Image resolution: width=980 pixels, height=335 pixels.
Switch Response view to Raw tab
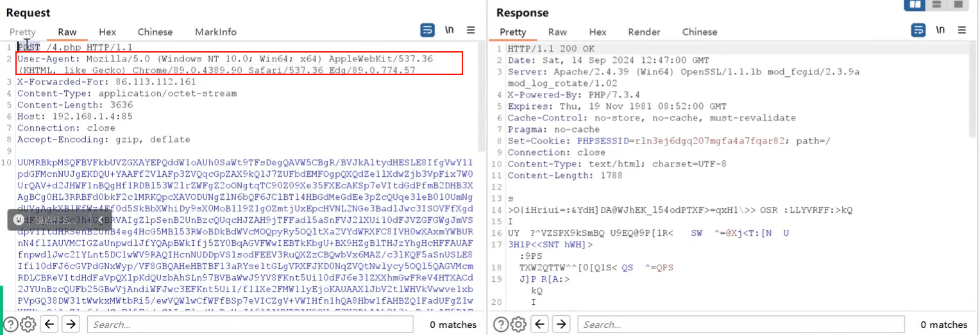[x=557, y=32]
